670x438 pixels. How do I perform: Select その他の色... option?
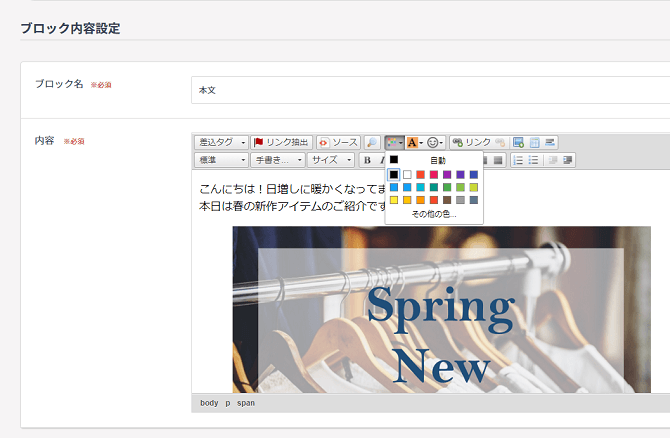(434, 214)
